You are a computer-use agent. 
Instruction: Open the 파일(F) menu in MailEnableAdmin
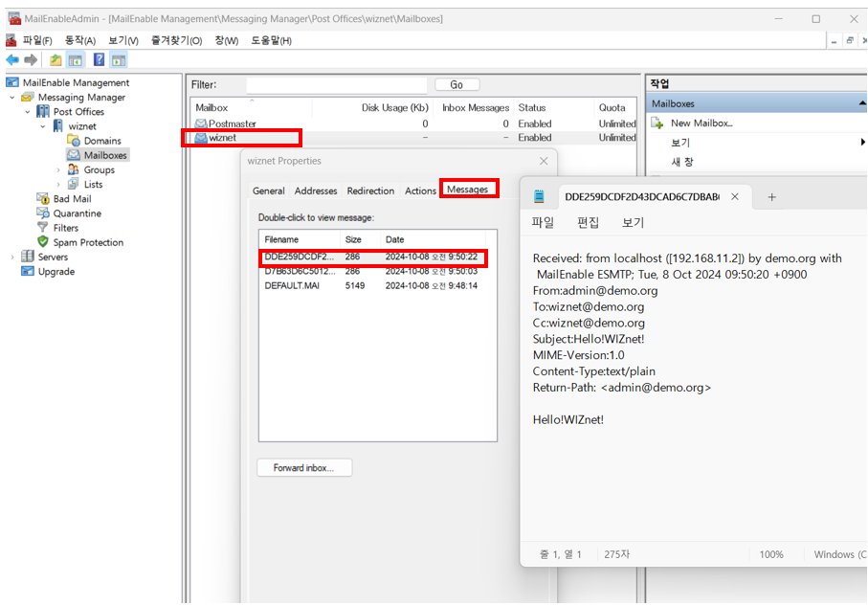coord(36,40)
